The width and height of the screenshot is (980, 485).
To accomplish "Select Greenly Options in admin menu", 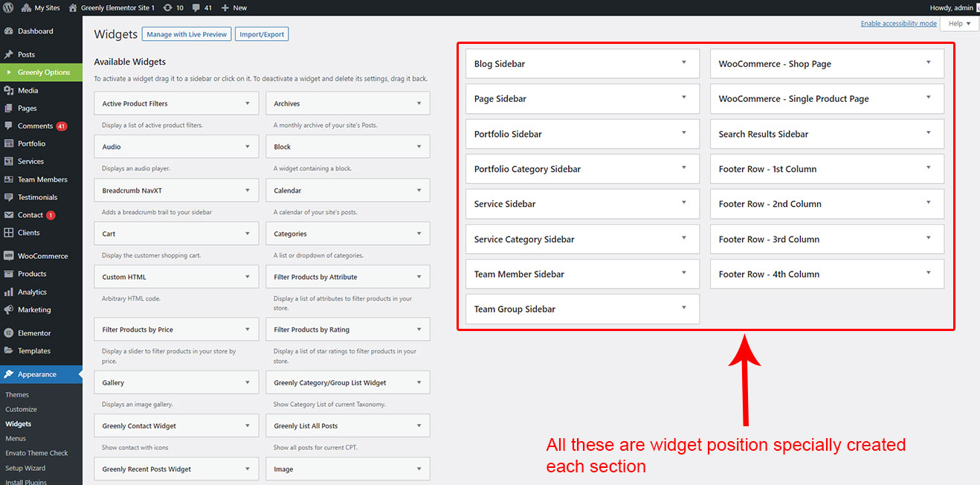I will (x=43, y=72).
